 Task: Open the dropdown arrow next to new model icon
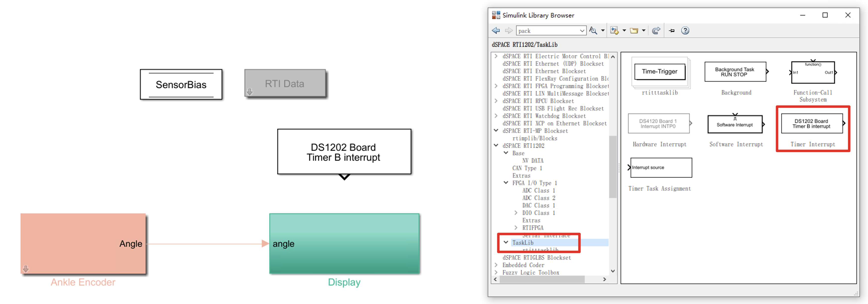coord(624,31)
